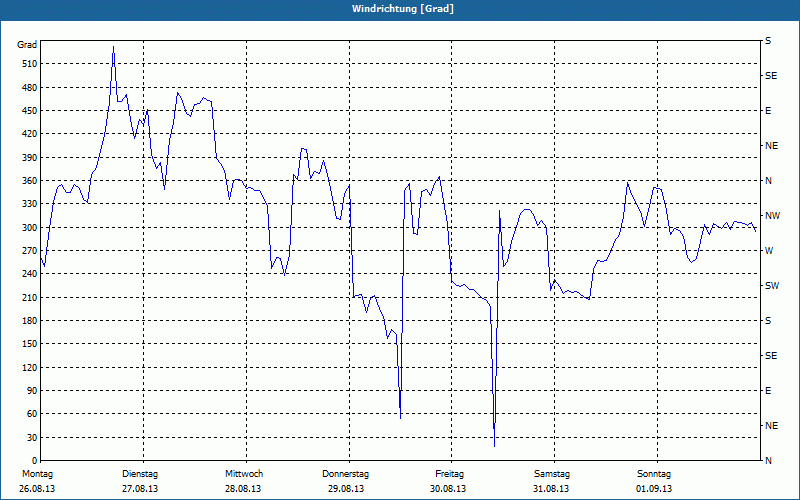Select the Dienstag day label

point(140,474)
